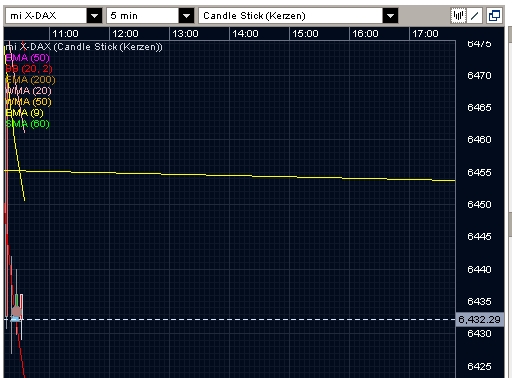Viewport: 512px width, 378px height.
Task: Click the 17:00 time axis label
Action: [425, 34]
